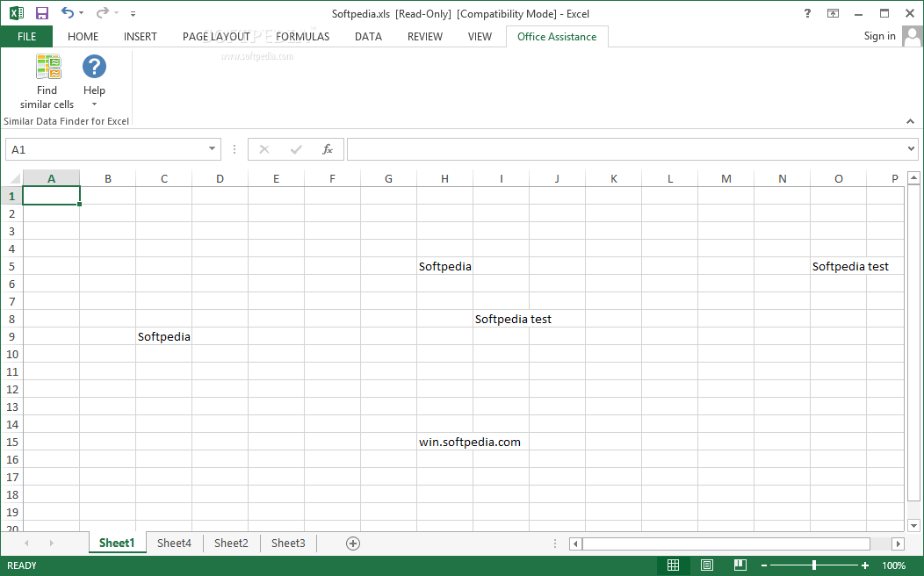
Task: Click the sheet tab bar resize dots
Action: pyautogui.click(x=554, y=544)
